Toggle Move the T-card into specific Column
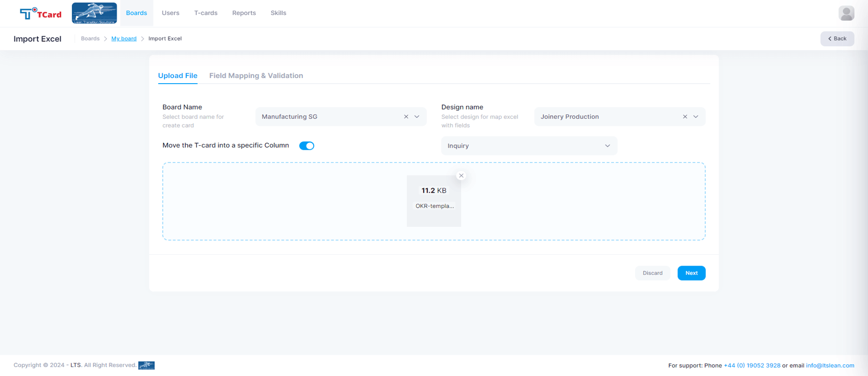This screenshot has height=376, width=868. [x=307, y=146]
